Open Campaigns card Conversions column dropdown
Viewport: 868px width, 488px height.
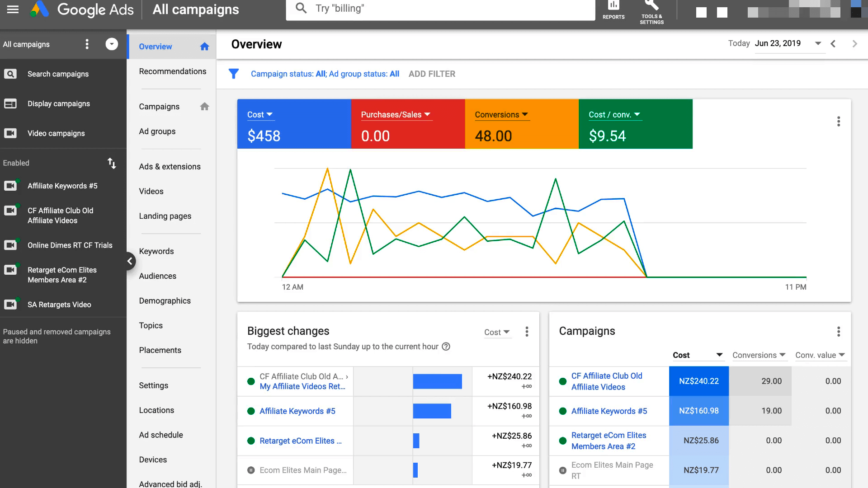click(759, 355)
